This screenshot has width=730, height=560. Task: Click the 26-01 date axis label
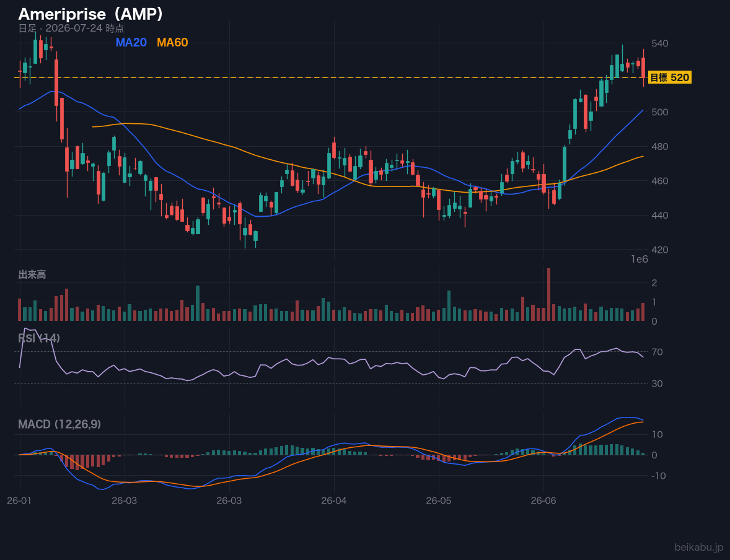[20, 501]
